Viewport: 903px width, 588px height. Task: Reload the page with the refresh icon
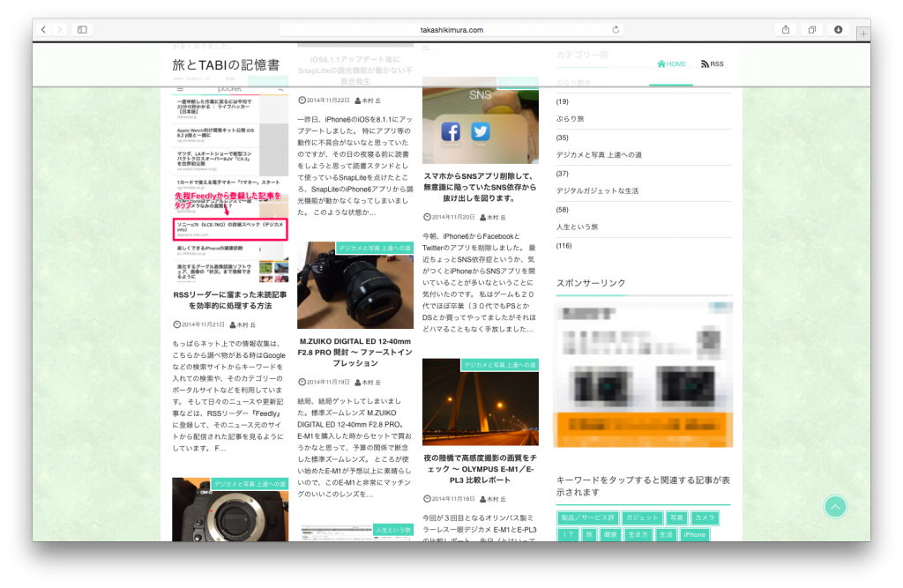616,29
